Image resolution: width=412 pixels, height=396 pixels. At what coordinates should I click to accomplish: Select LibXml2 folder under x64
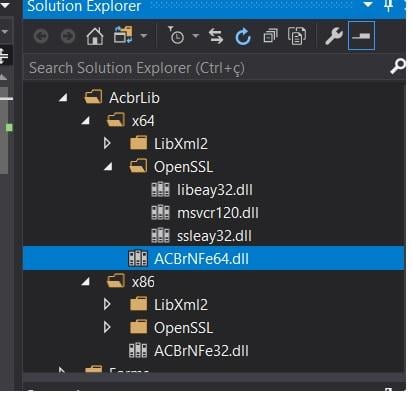tap(181, 144)
